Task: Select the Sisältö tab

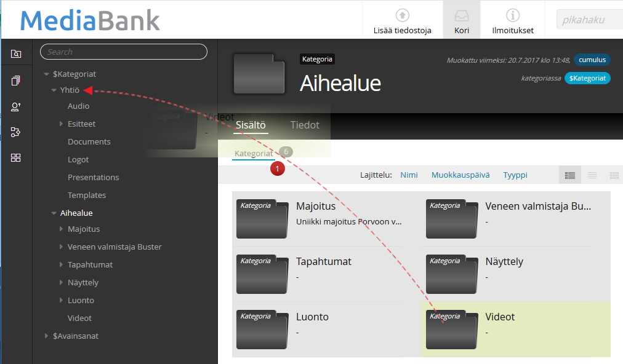Action: (250, 125)
